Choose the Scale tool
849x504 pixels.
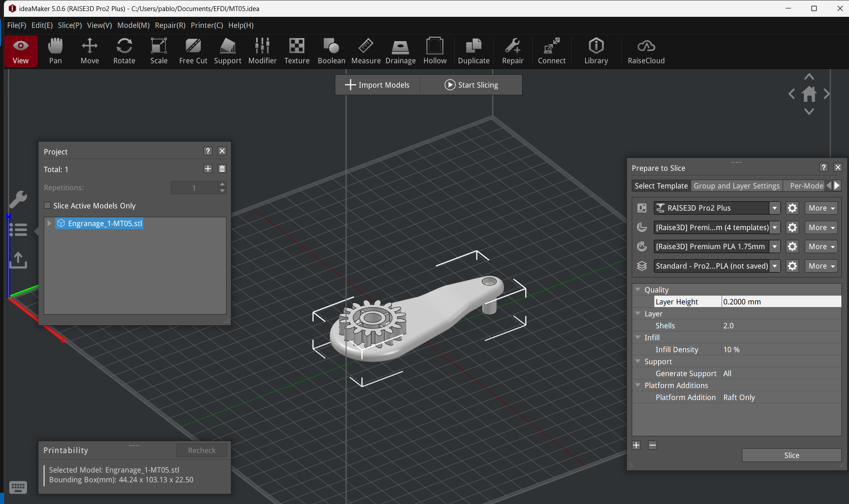coord(159,51)
